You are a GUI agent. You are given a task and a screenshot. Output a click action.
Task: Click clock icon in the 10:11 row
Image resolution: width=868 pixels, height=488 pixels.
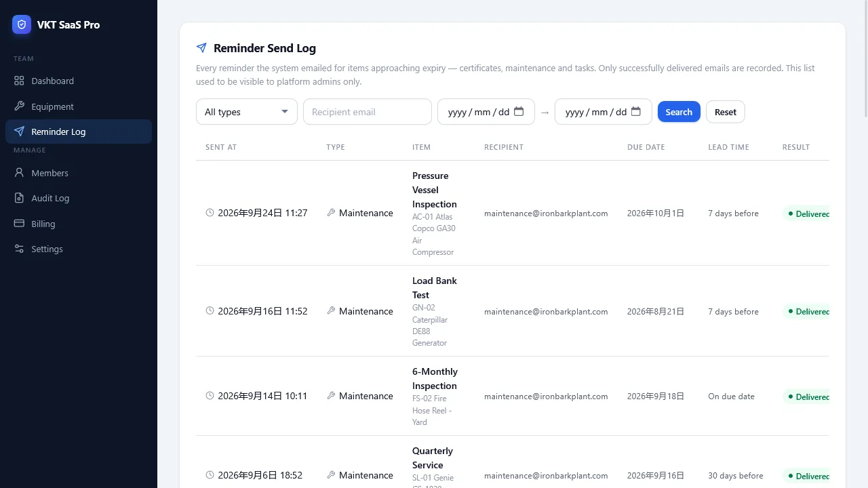(210, 396)
